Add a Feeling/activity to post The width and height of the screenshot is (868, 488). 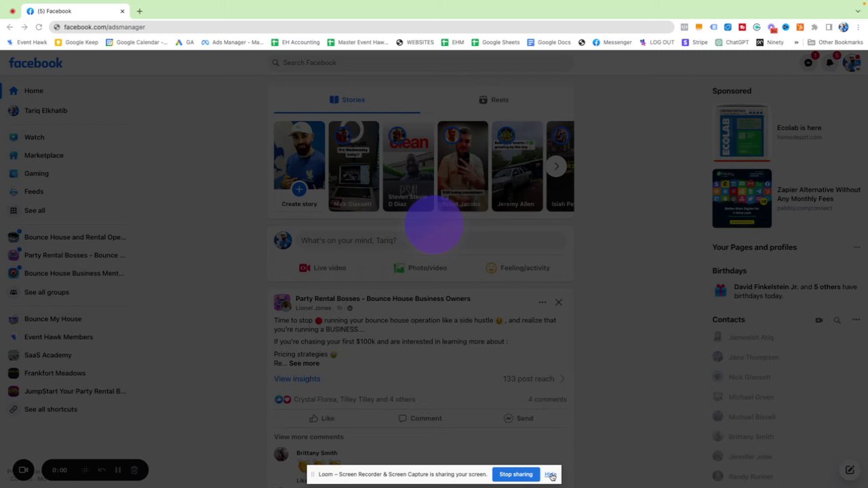click(x=518, y=268)
